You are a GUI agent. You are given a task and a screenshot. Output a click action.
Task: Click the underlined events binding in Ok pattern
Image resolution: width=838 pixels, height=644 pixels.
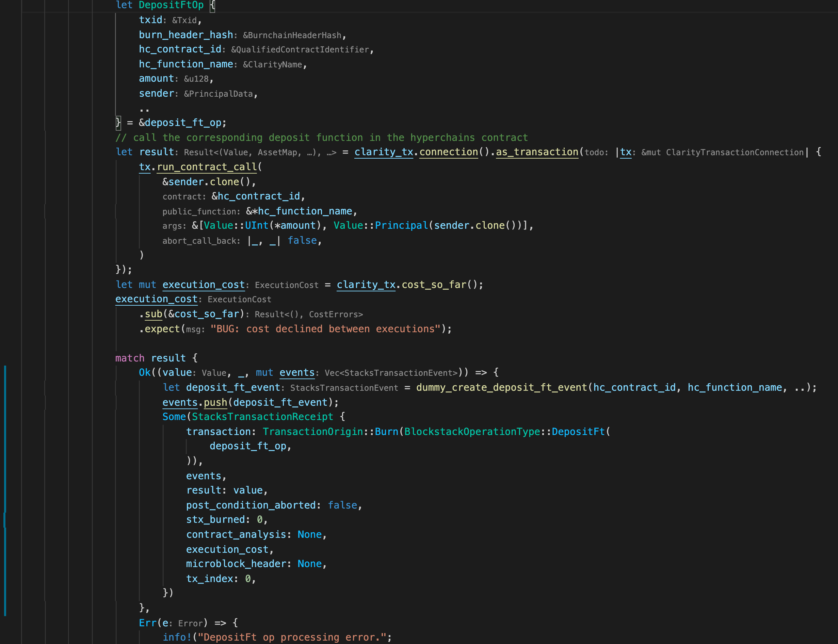(x=297, y=372)
